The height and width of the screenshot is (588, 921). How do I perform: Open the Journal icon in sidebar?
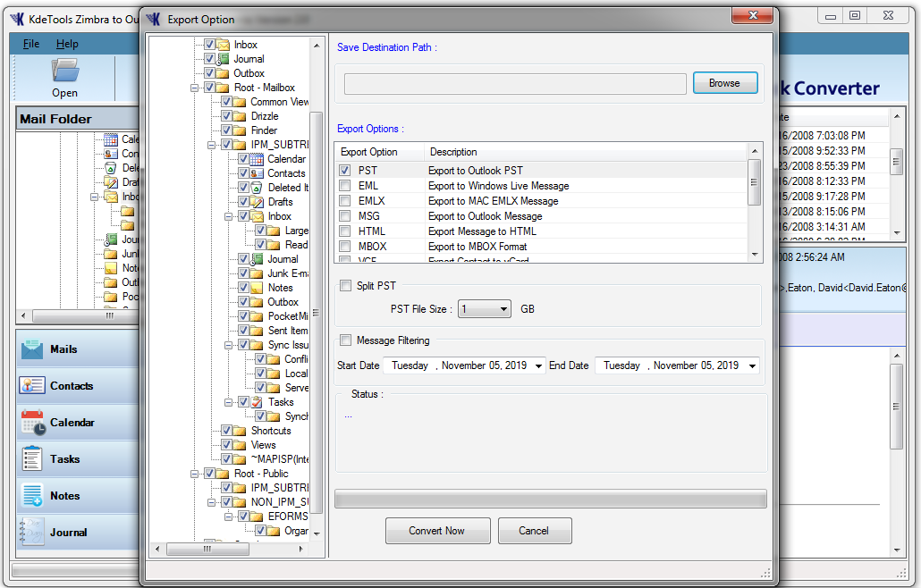pos(32,533)
